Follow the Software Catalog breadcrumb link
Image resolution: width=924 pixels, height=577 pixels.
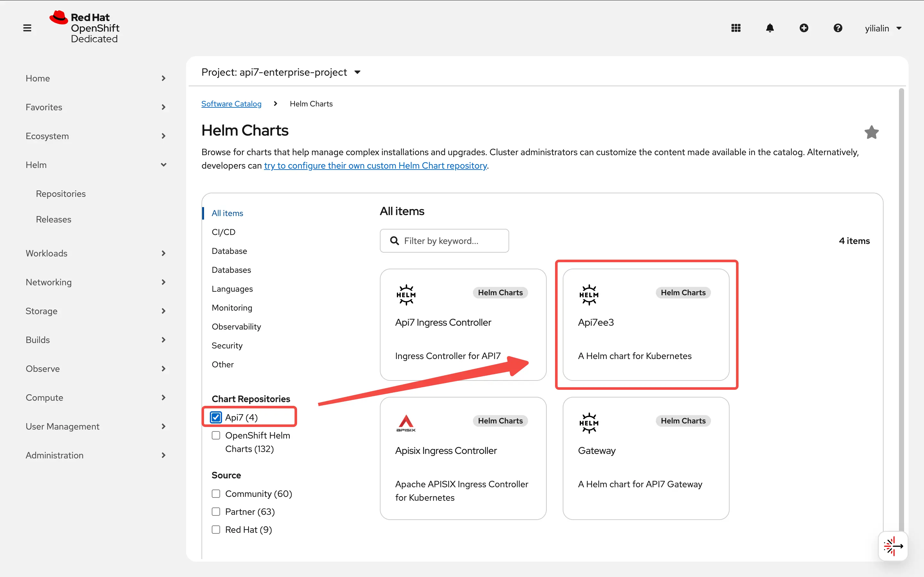(231, 104)
